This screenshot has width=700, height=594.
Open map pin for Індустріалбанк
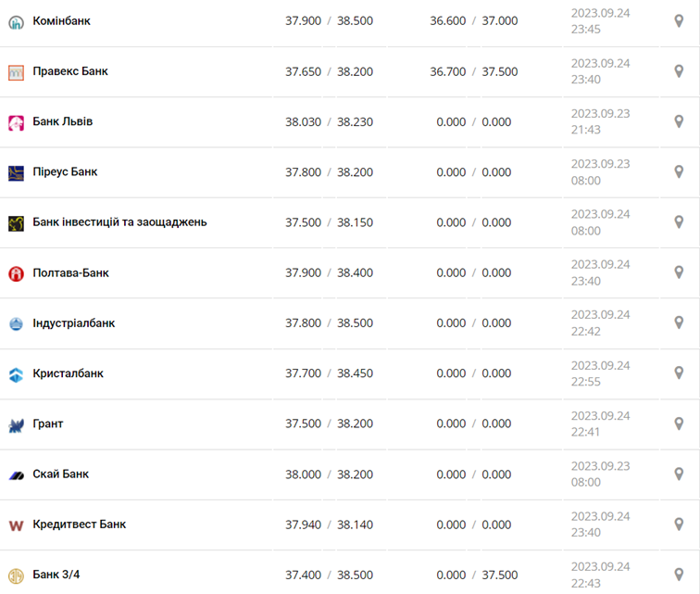click(679, 322)
